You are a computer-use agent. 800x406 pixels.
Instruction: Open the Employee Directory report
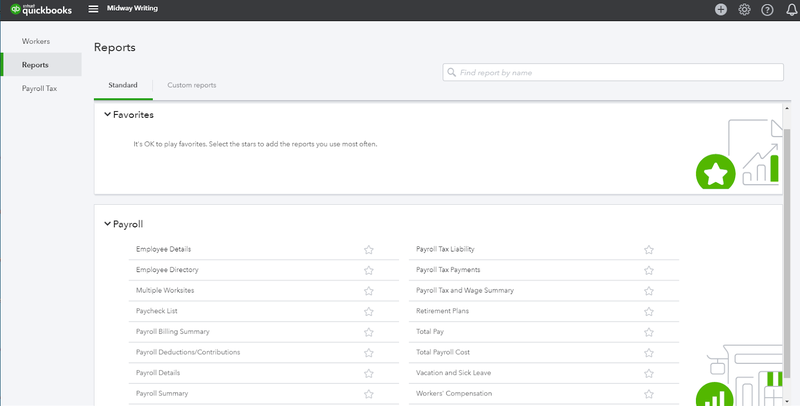click(x=167, y=269)
